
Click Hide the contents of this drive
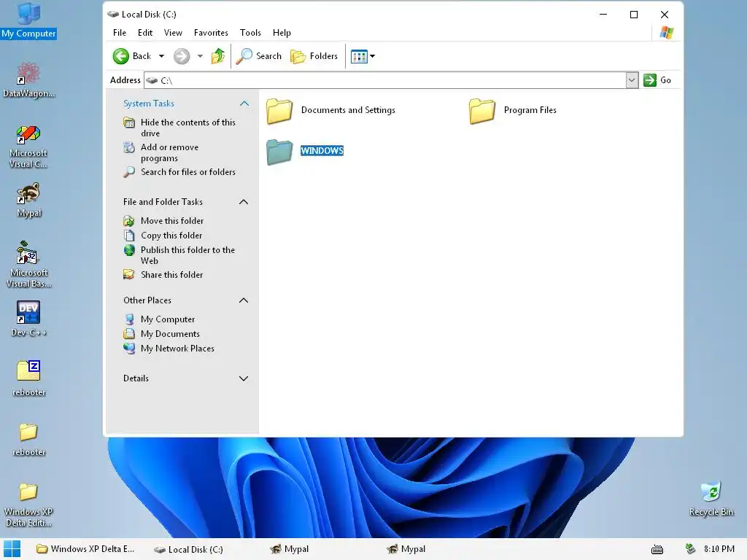[187, 128]
